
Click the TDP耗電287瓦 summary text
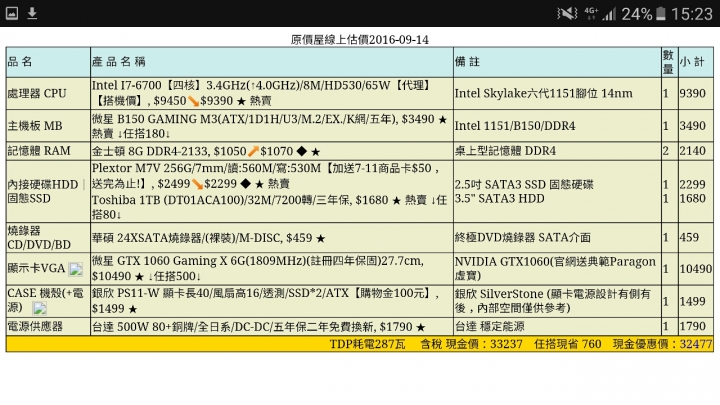[367, 344]
